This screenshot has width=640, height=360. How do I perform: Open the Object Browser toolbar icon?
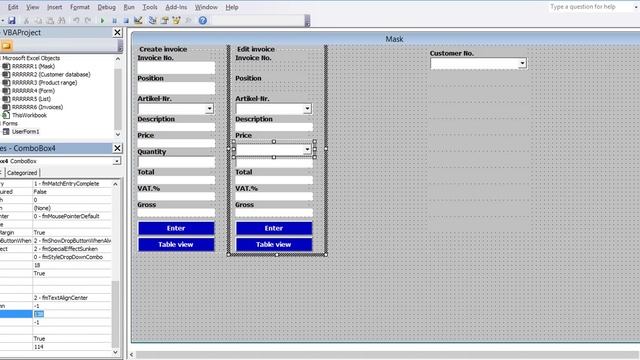(x=176, y=20)
